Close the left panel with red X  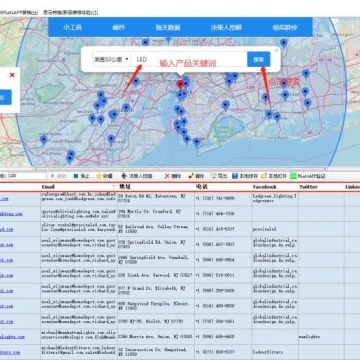[12, 75]
